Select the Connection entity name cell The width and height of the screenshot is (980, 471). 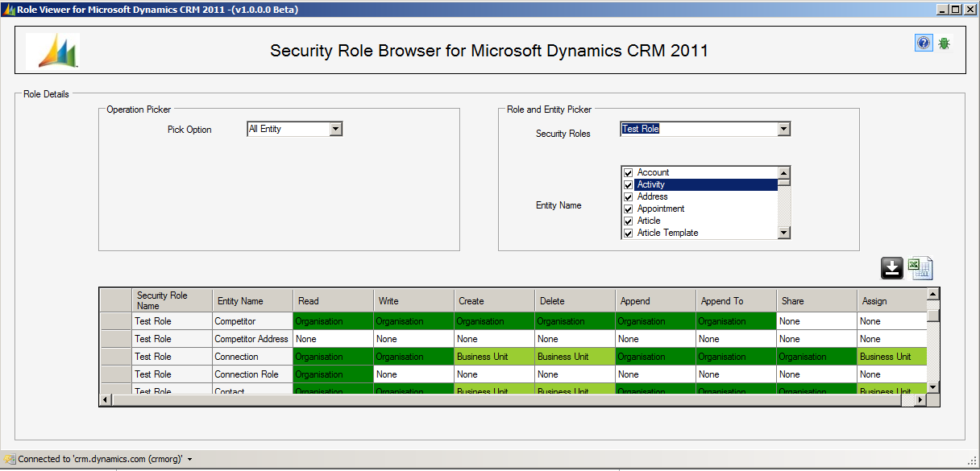pos(252,356)
